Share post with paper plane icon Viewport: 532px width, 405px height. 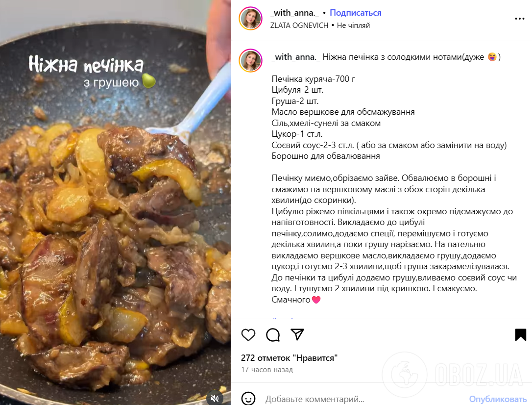(x=297, y=334)
